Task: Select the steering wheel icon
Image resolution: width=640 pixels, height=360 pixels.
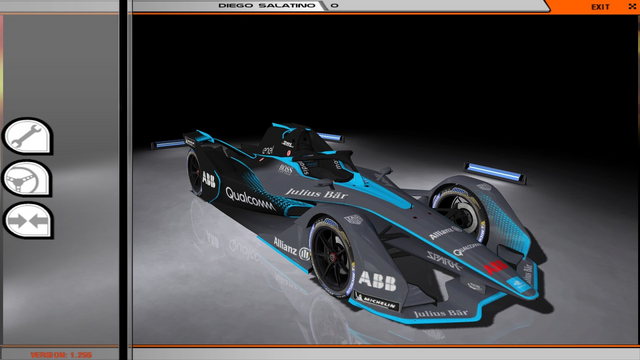Action: click(x=27, y=179)
